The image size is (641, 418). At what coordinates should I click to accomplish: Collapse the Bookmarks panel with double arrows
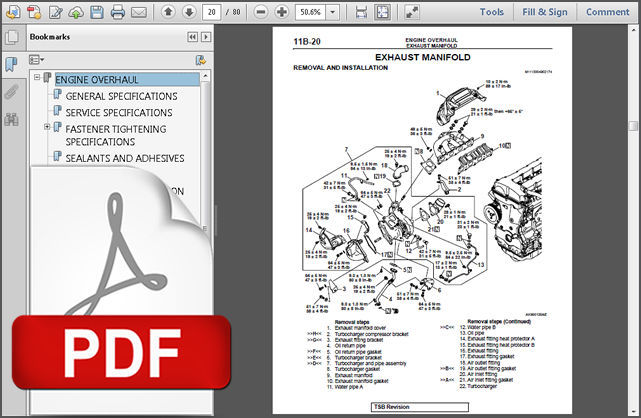[x=192, y=37]
